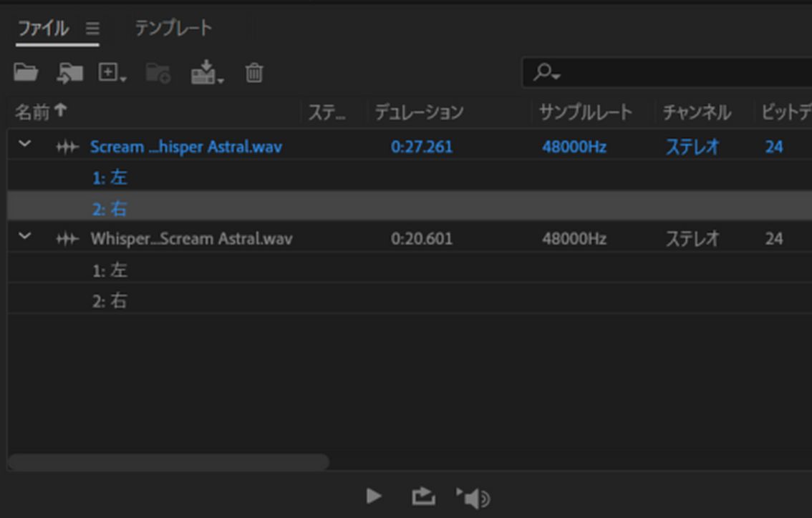
Task: Click waveform icon of Whisper...Scream Astral.wav
Action: click(x=67, y=239)
